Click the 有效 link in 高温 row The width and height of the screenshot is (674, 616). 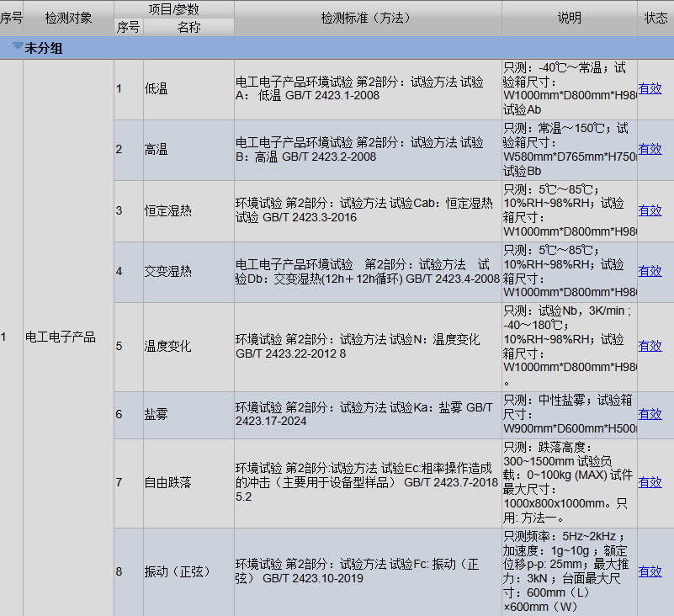click(x=650, y=149)
